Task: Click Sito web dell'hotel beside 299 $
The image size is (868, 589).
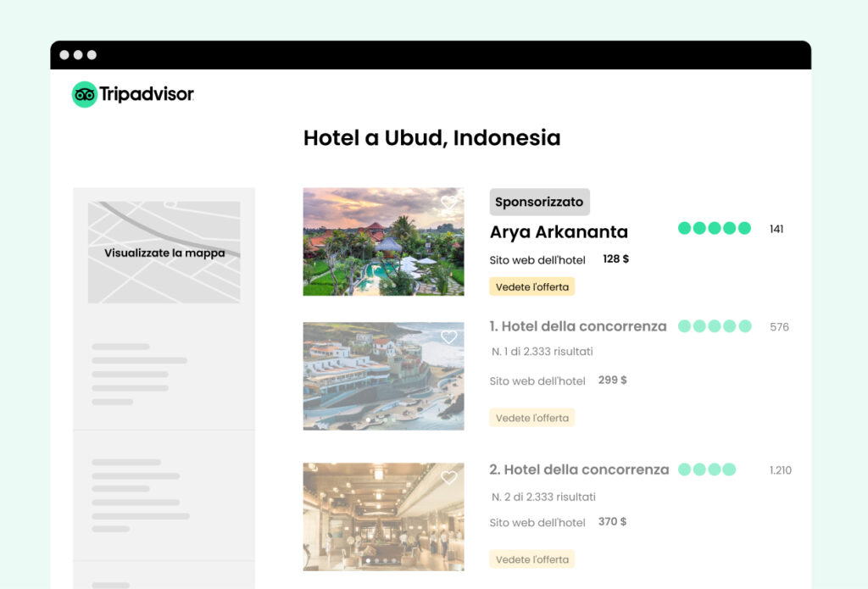Action: pos(537,381)
